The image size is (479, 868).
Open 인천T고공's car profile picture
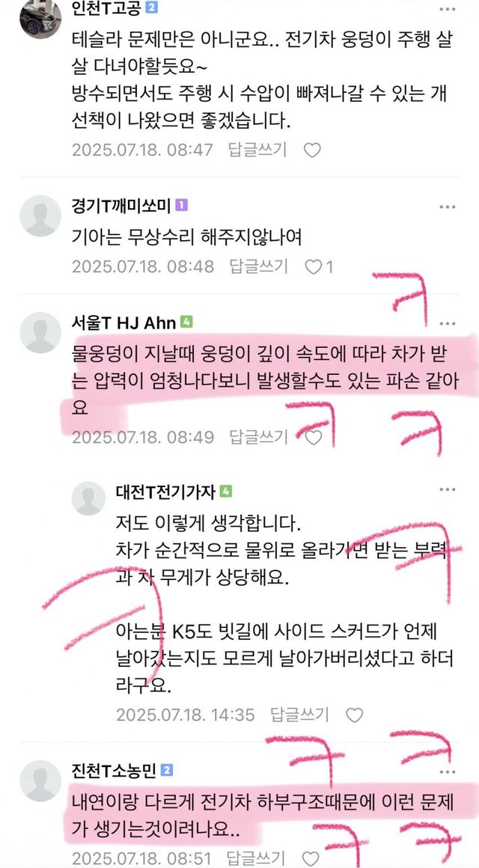coord(40,19)
